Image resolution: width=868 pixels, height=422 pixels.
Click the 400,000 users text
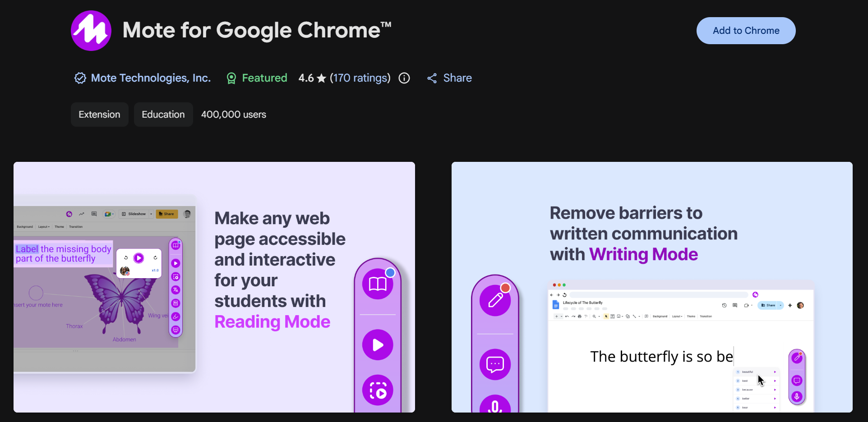[x=234, y=115]
